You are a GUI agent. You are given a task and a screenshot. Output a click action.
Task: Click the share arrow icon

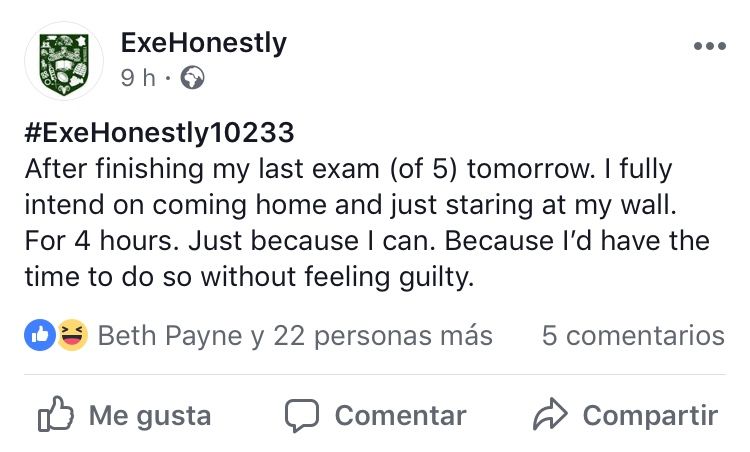point(550,414)
